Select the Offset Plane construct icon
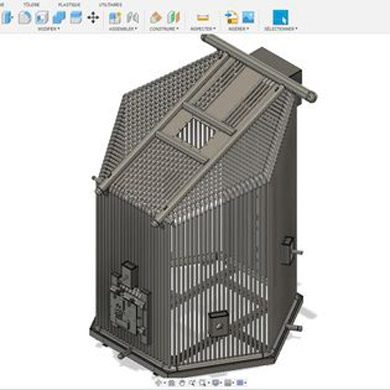This screenshot has height=390, width=390. (x=156, y=17)
